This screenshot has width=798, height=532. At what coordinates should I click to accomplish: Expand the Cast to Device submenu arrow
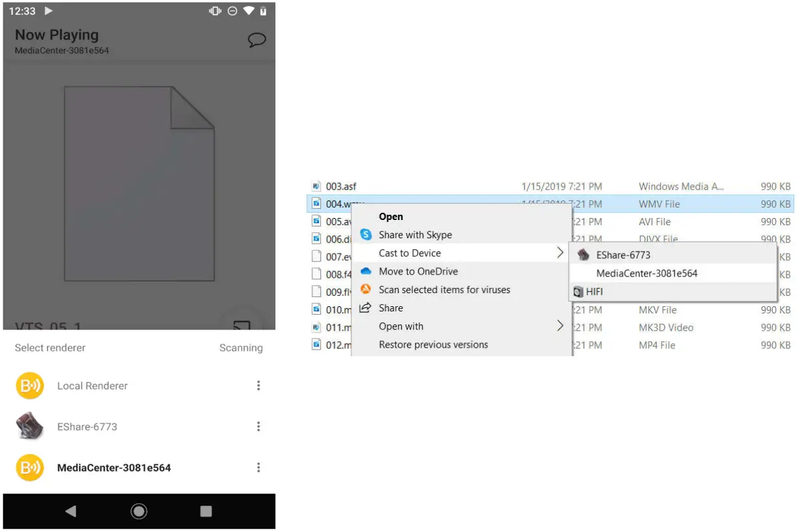(560, 253)
